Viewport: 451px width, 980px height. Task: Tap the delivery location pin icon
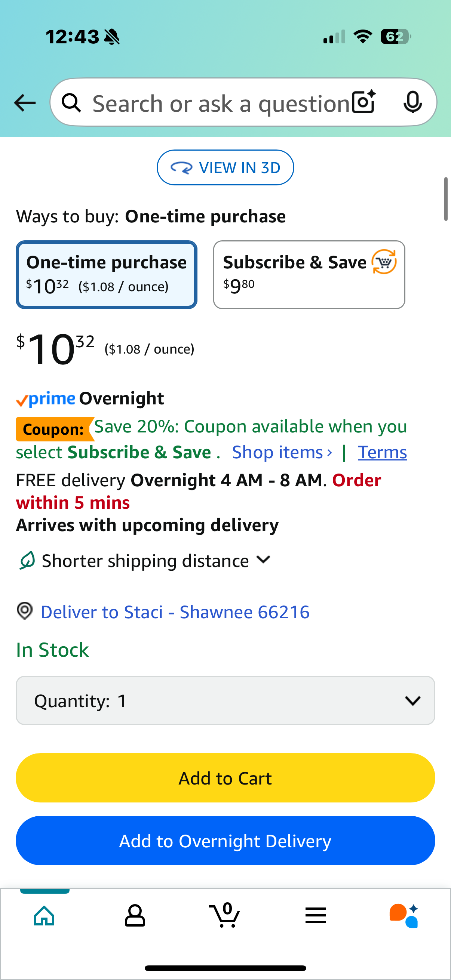click(25, 611)
